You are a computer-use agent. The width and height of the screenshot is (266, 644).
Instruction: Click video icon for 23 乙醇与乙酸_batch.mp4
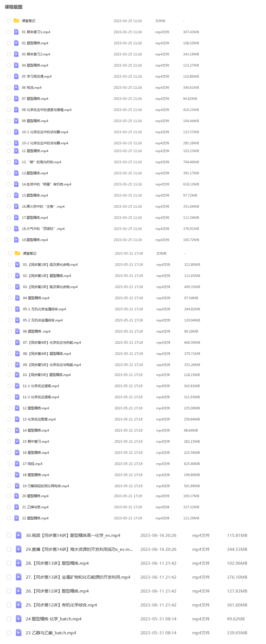coord(18,632)
